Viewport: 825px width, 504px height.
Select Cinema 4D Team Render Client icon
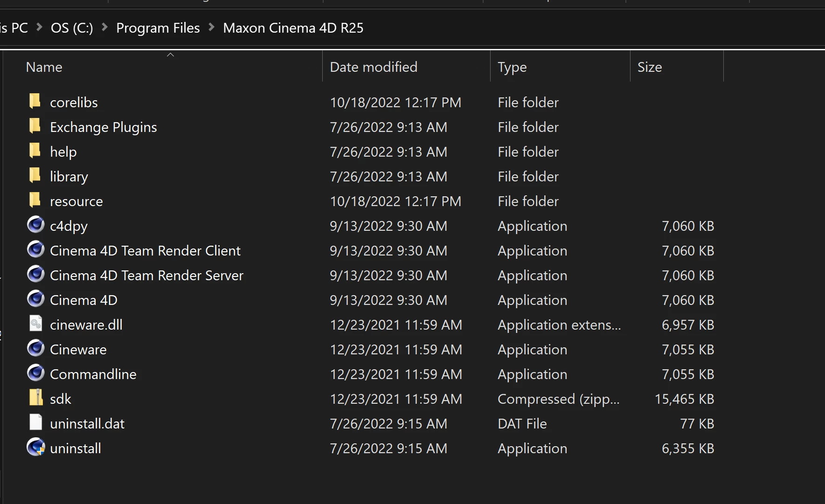point(35,249)
